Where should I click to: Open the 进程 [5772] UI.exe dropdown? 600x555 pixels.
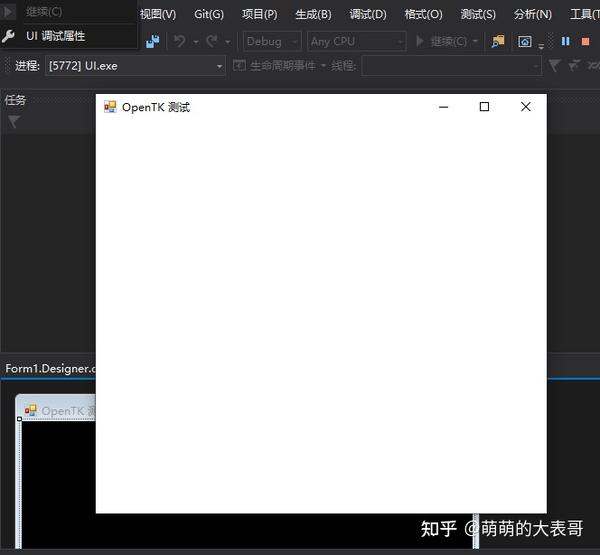click(135, 66)
